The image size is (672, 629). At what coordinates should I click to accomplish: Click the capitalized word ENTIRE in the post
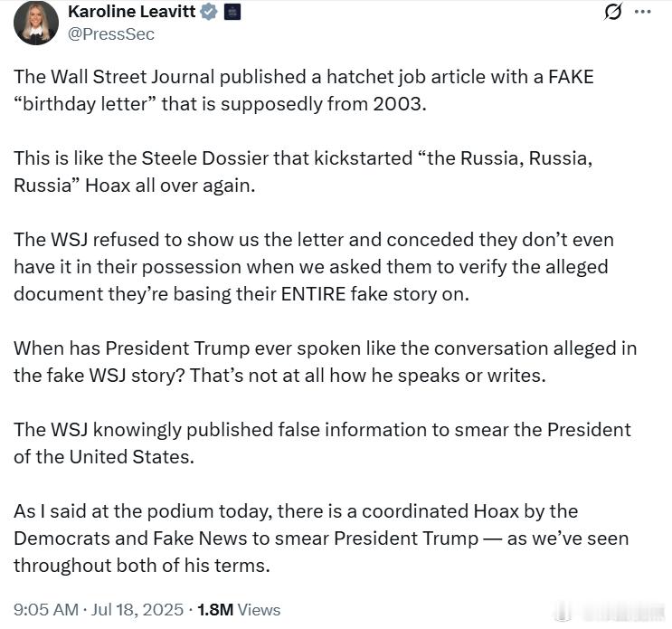(313, 294)
